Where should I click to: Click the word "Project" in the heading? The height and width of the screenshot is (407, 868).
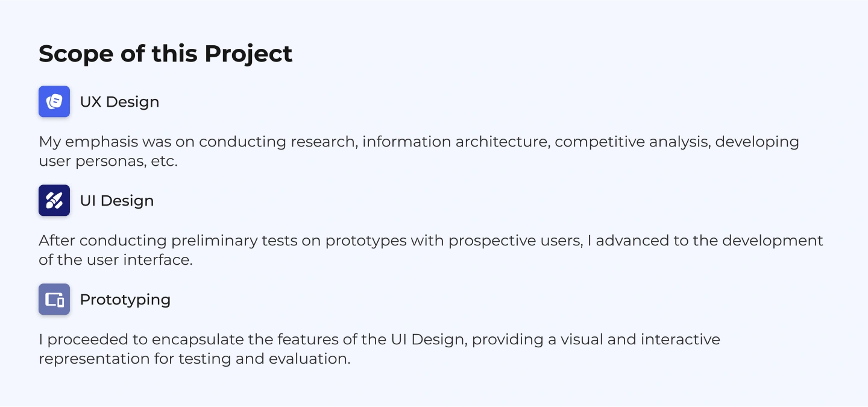(x=248, y=54)
